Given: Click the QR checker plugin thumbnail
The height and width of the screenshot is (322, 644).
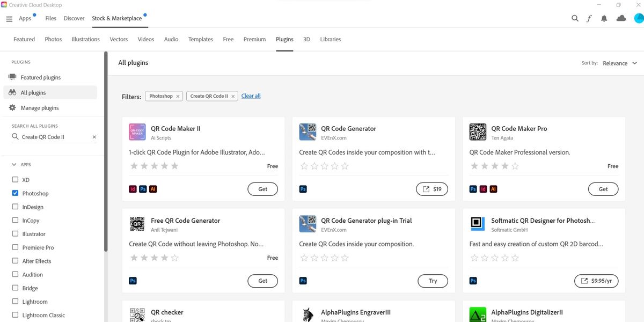Looking at the screenshot, I should coord(137,314).
